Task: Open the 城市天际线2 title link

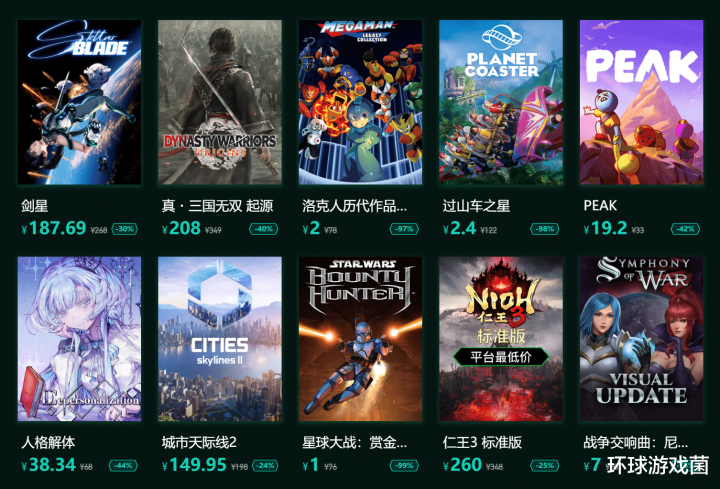Action: 199,443
